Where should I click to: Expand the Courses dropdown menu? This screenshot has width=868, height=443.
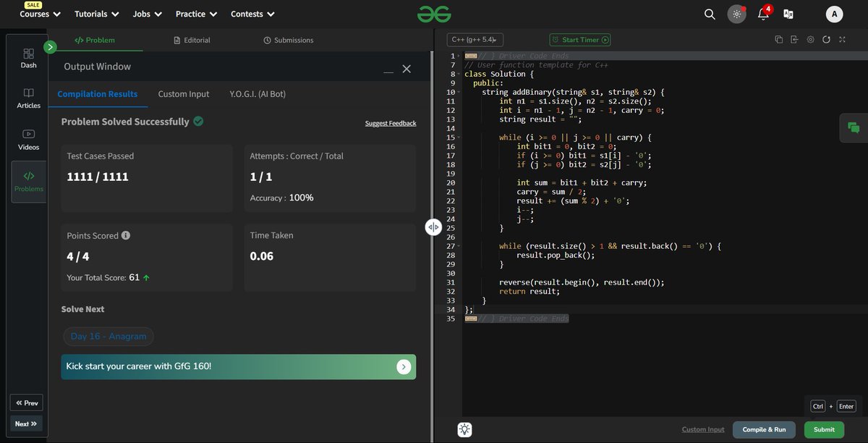[x=40, y=14]
